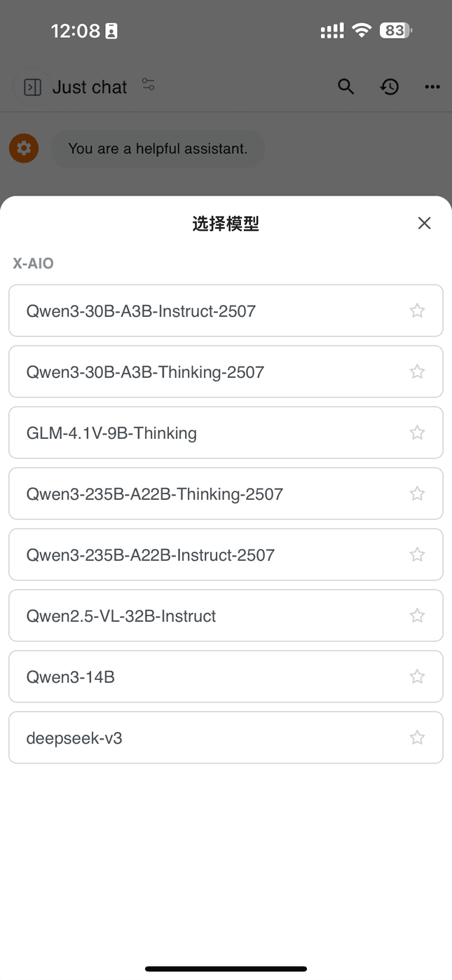Open the sidebar panel icon
452x980 pixels.
pos(32,87)
